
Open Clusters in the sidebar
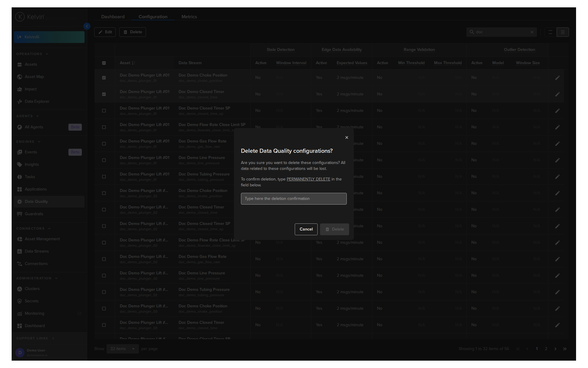[49, 289]
